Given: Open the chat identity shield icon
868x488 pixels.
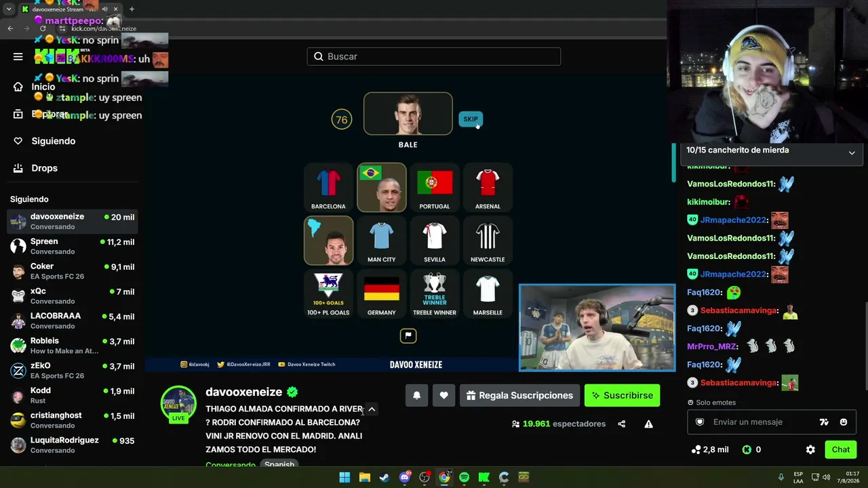Looking at the screenshot, I should 700,422.
